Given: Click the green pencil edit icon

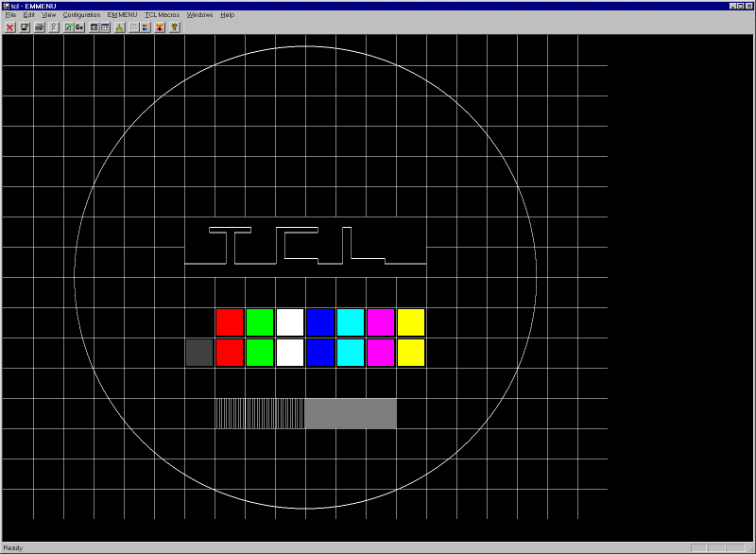Looking at the screenshot, I should (68, 27).
